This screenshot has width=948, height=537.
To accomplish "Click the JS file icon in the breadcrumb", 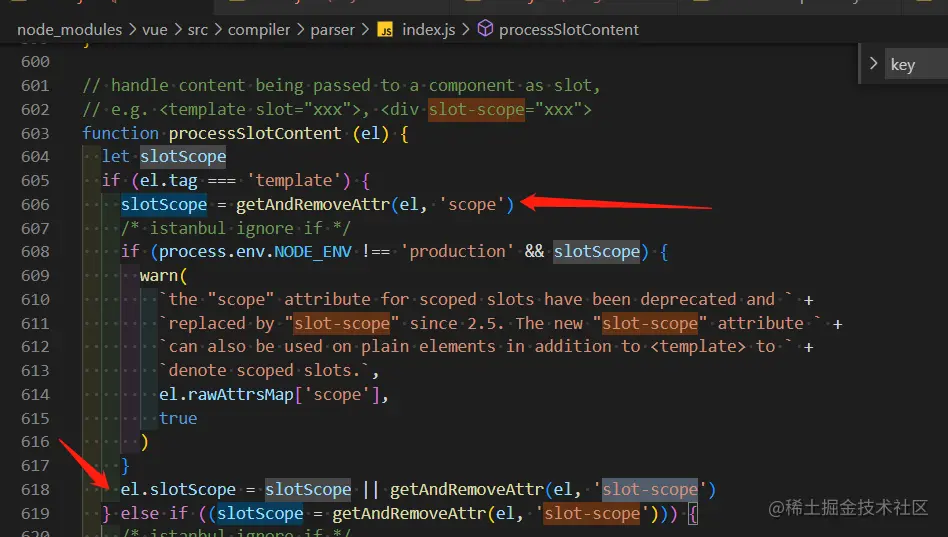I will (x=385, y=30).
